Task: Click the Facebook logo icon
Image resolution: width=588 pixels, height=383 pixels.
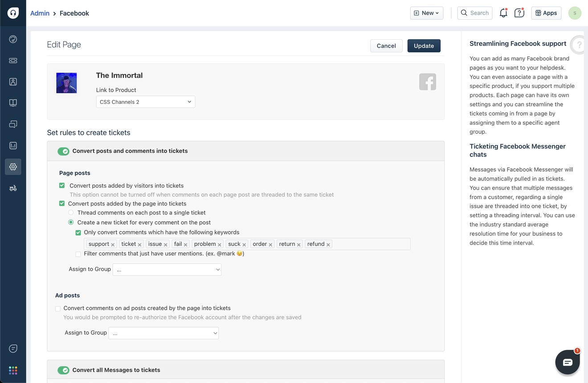Action: (428, 82)
